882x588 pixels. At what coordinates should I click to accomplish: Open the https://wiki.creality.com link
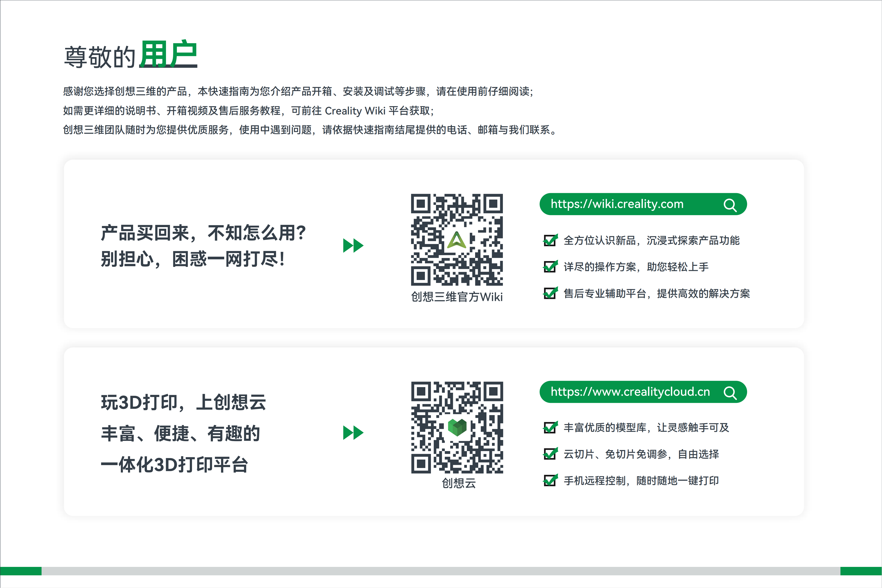(617, 204)
